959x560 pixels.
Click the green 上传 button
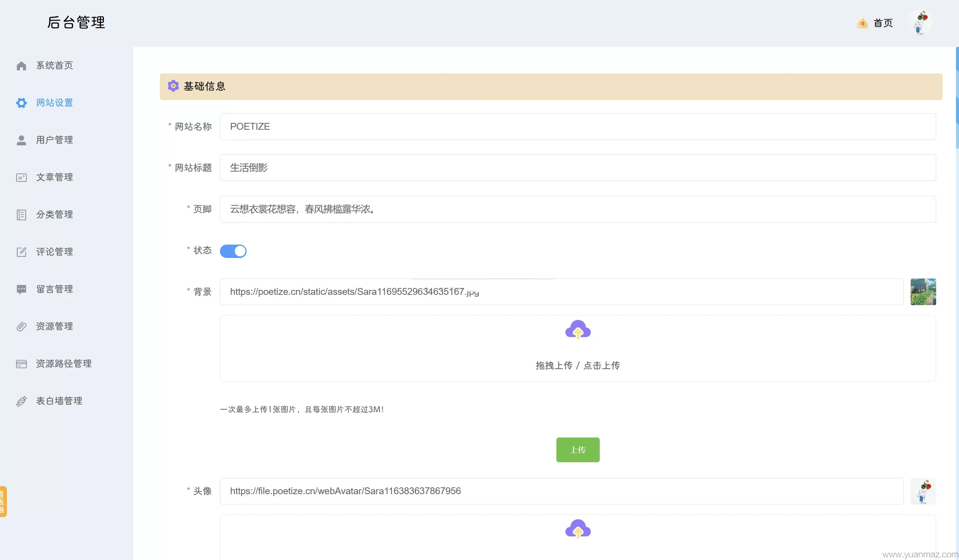click(578, 450)
